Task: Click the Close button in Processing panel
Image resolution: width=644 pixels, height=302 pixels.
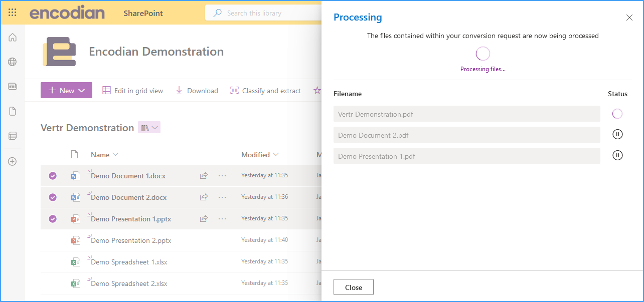Action: [354, 287]
